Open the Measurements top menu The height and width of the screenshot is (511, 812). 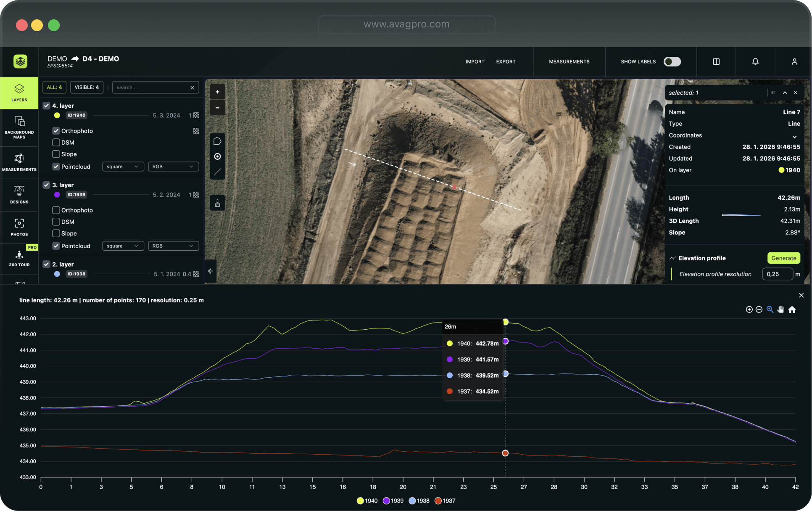pos(569,61)
